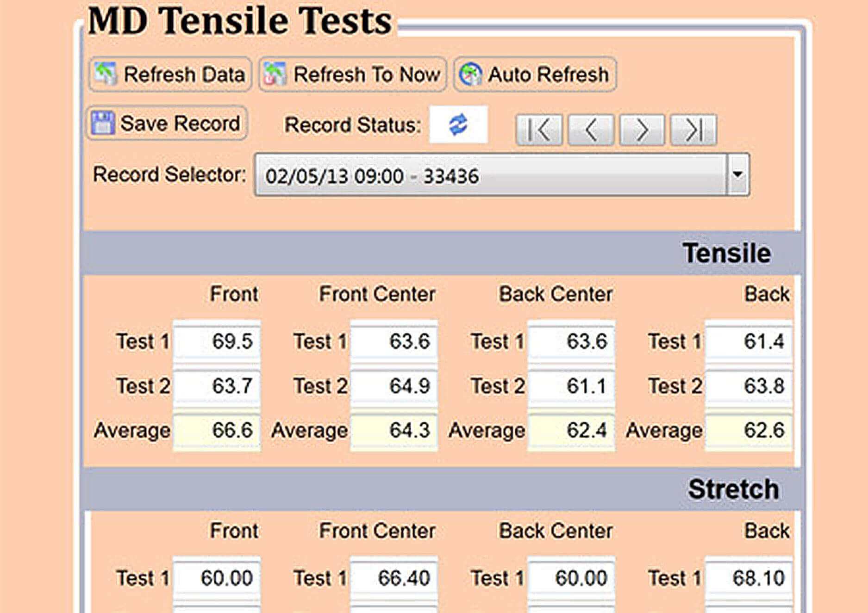Click the Tensile Front Average field
868x613 pixels.
pyautogui.click(x=217, y=430)
